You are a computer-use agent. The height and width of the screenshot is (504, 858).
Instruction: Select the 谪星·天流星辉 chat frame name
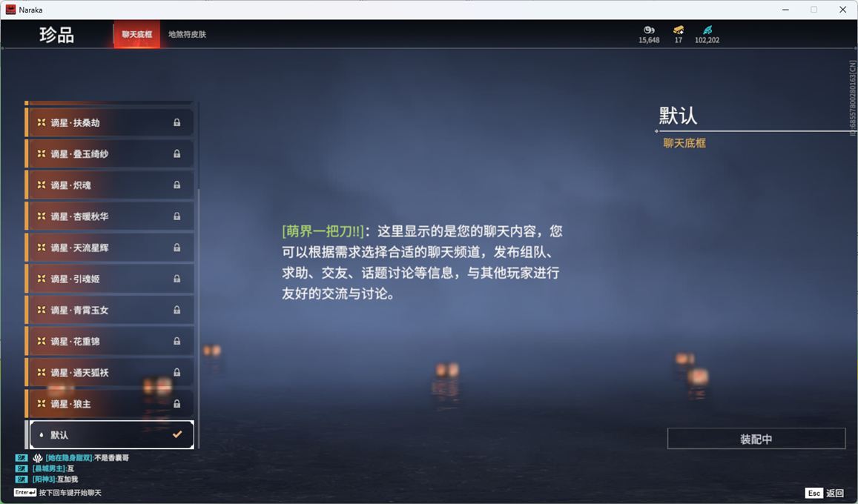79,247
